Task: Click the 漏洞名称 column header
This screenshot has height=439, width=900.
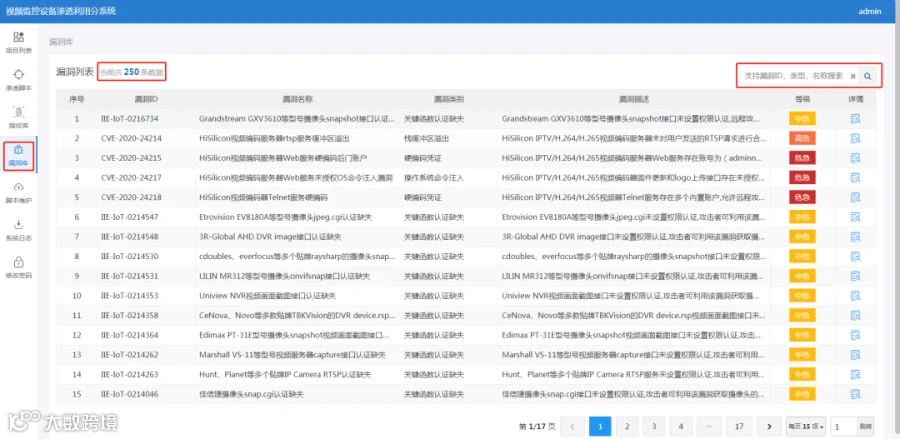Action: point(297,99)
